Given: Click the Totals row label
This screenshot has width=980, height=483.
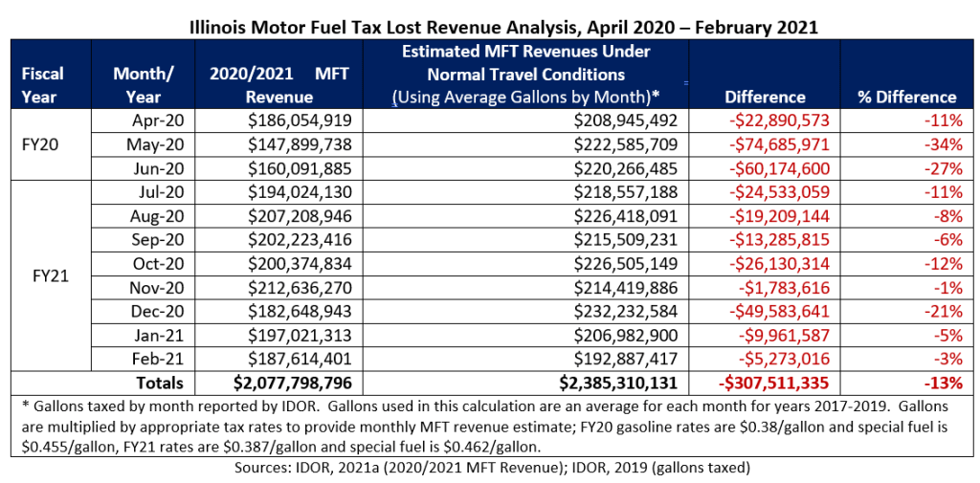Looking at the screenshot, I should click(159, 383).
